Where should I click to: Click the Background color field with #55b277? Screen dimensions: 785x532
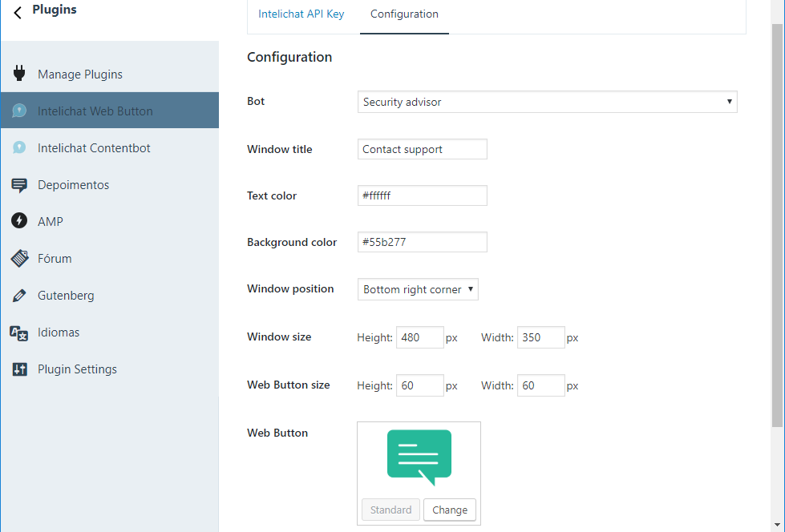[x=422, y=242]
